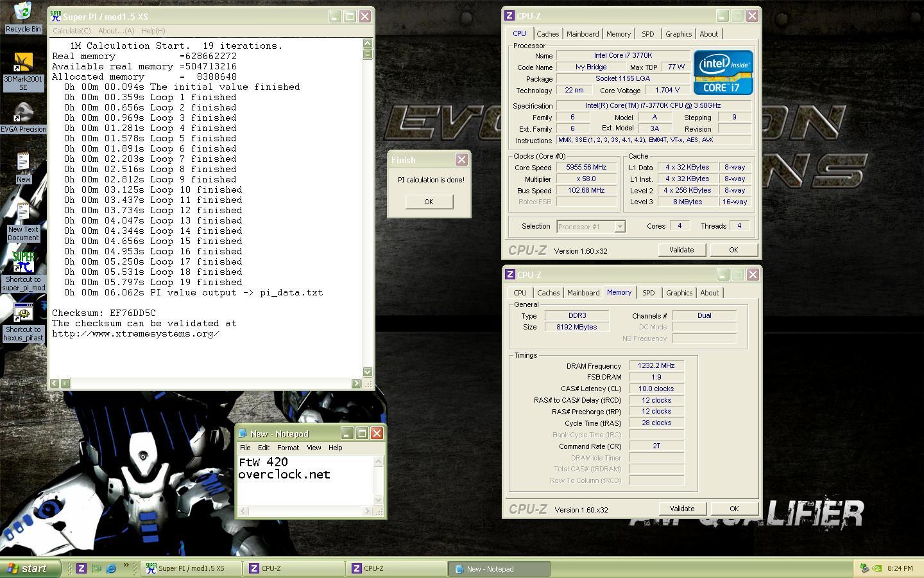Open the View menu in Notepad
Image resolution: width=924 pixels, height=578 pixels.
click(314, 448)
